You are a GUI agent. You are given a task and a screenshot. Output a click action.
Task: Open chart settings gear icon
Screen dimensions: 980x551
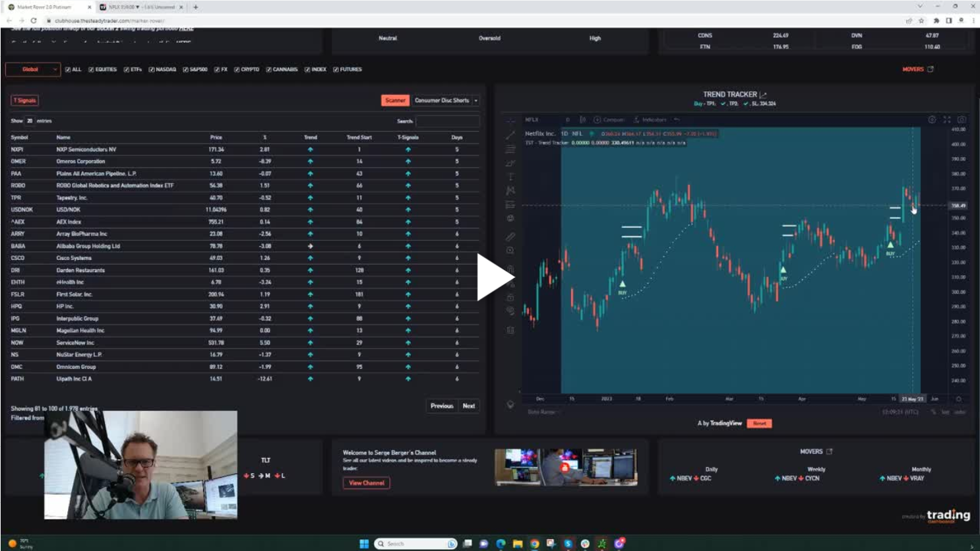932,119
